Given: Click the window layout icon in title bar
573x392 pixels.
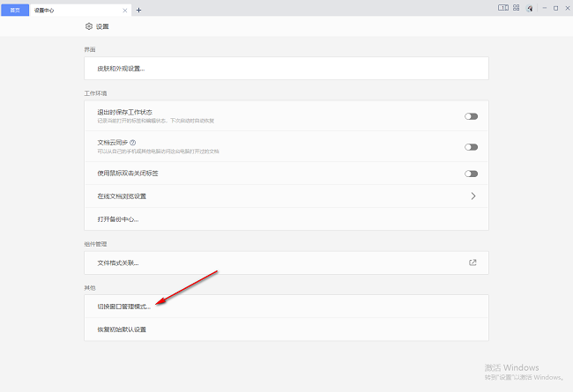Looking at the screenshot, I should coord(503,8).
